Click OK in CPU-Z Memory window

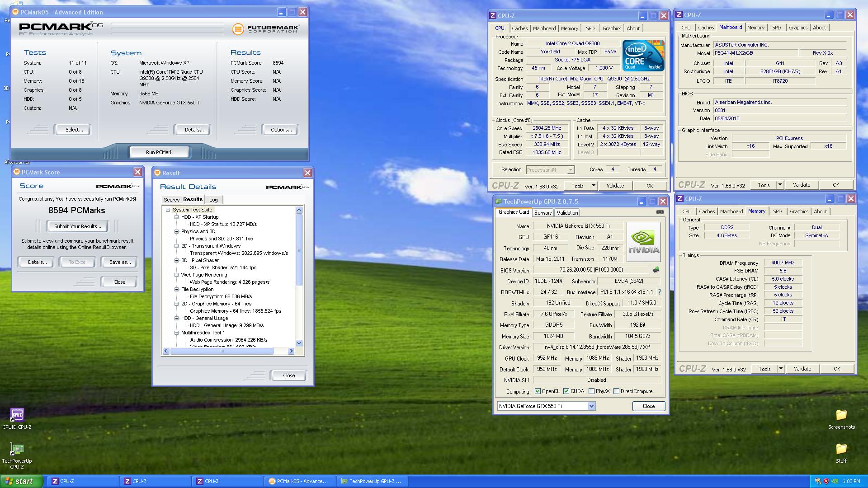[x=837, y=369]
